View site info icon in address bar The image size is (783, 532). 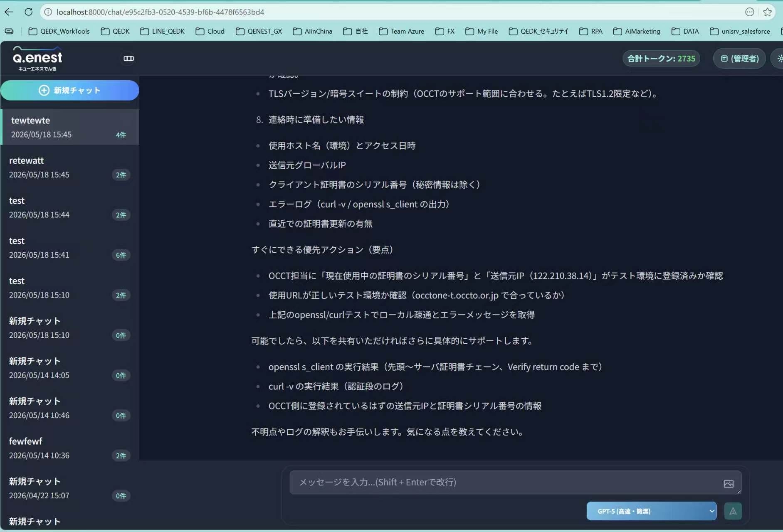48,12
